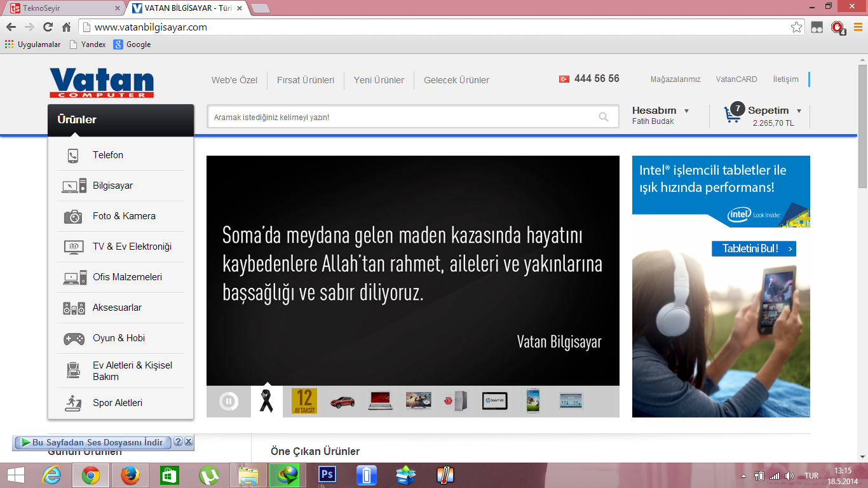Click the Oyun & Hobi gamepad icon
Viewport: 868px width, 488px height.
pos(74,339)
